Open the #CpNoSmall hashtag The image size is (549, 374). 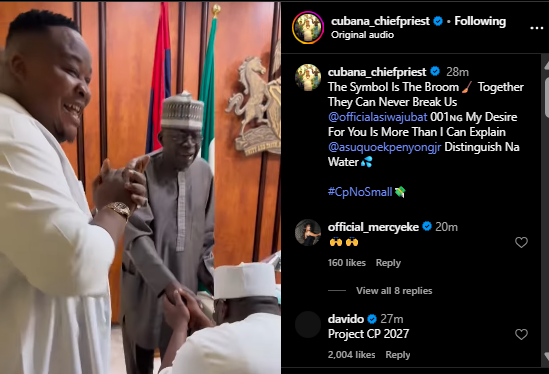360,192
